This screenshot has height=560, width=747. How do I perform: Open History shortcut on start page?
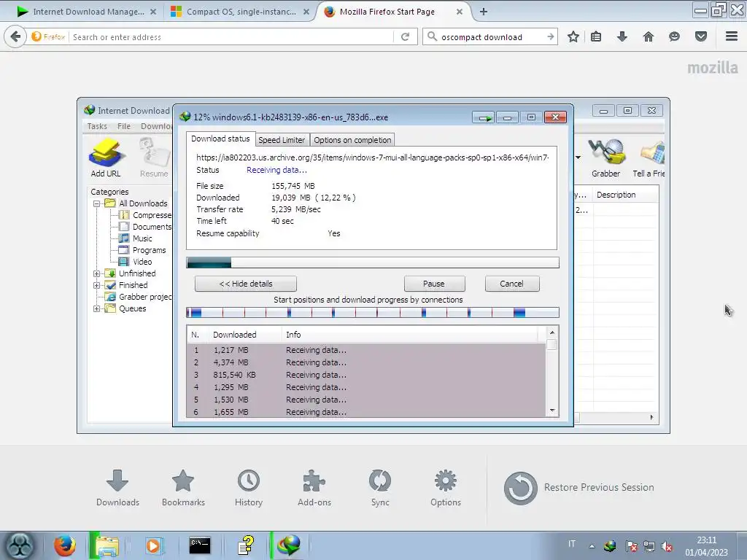click(x=249, y=488)
